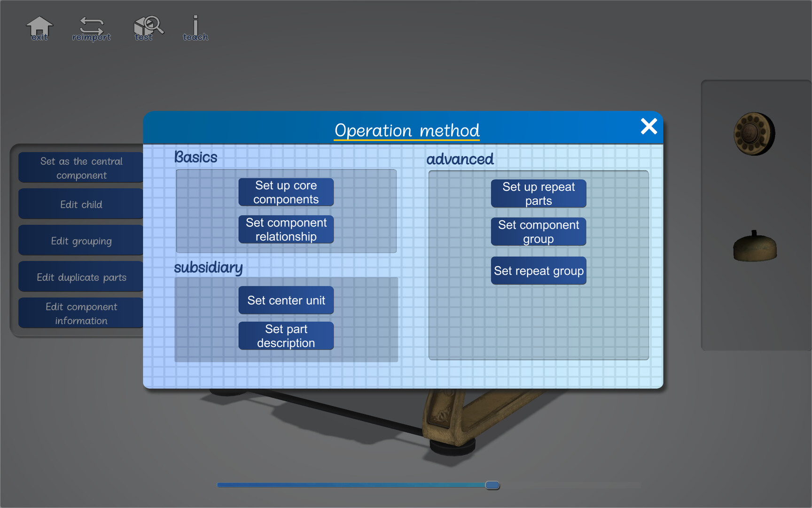Screen dimensions: 812x508
Task: Click the advanced section heading
Action: (x=460, y=159)
